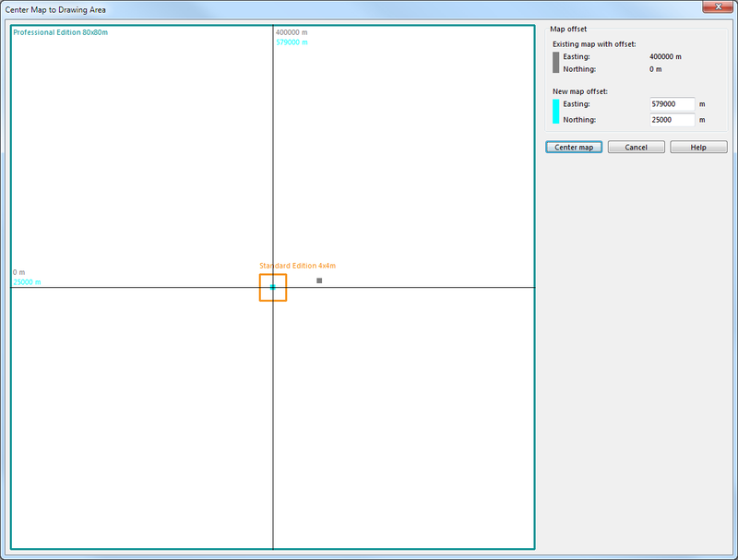This screenshot has height=560, width=738.
Task: Click the gray existing map marker square
Action: (319, 280)
